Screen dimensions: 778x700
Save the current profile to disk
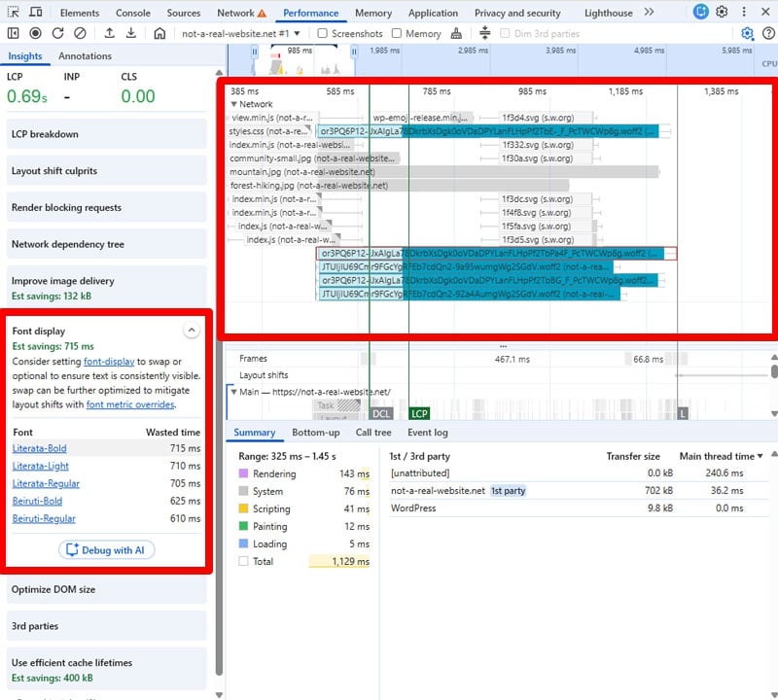tap(130, 33)
